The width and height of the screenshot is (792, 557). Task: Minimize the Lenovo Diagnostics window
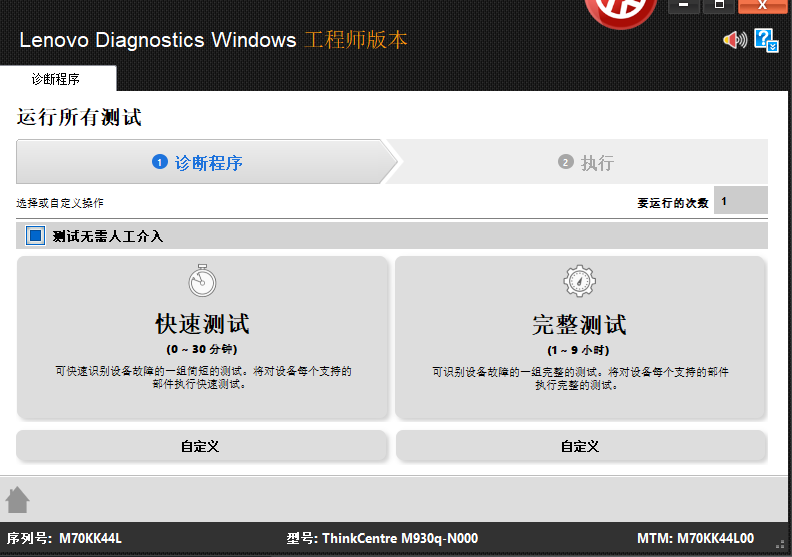[683, 6]
